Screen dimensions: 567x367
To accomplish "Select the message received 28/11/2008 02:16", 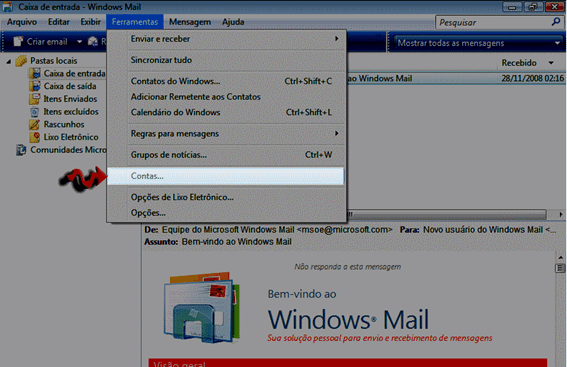I will [x=456, y=78].
